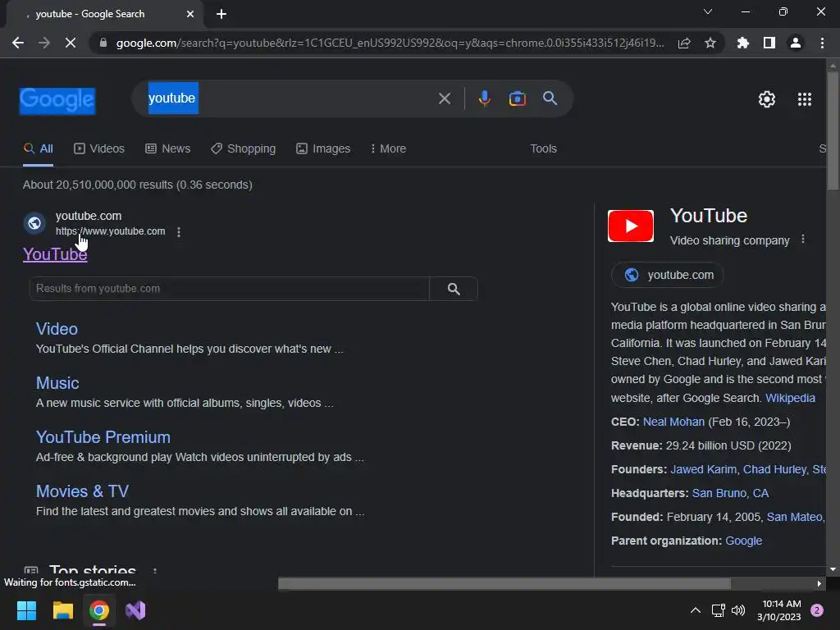The image size is (840, 630).
Task: Select the All results tab
Action: tap(38, 149)
